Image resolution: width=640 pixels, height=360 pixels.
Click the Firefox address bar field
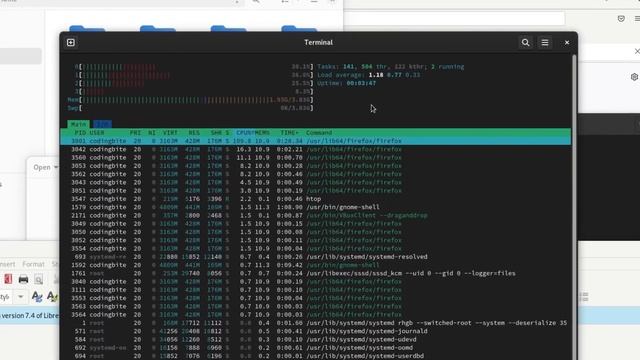point(454,18)
